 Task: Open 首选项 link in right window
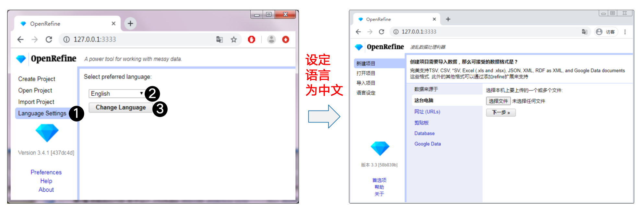pos(379,180)
